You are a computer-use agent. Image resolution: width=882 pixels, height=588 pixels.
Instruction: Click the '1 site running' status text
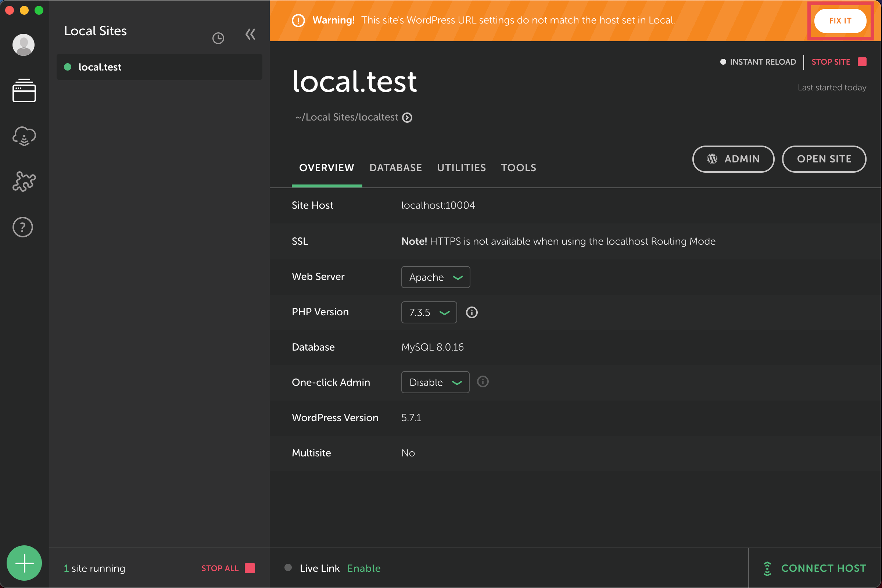click(94, 568)
